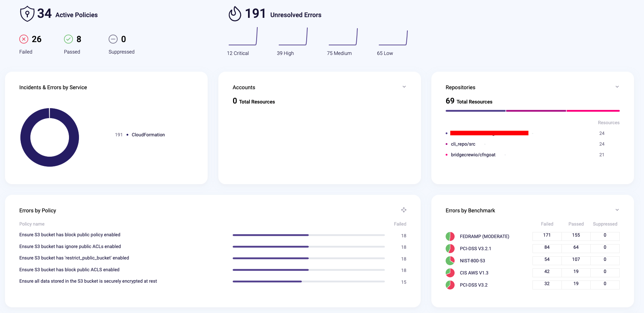644x313 pixels.
Task: Click the shield icon beside Active Policies
Action: pyautogui.click(x=27, y=14)
